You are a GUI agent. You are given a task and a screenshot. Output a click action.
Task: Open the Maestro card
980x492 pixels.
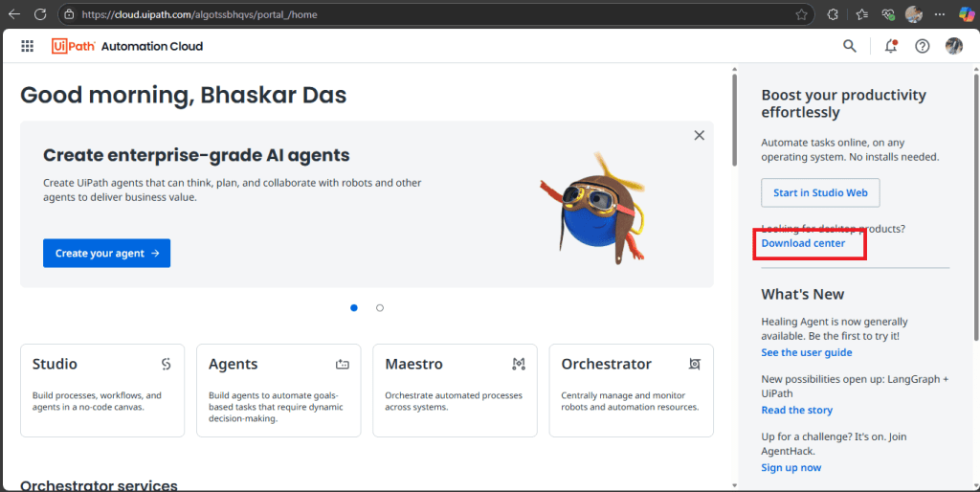(x=455, y=391)
